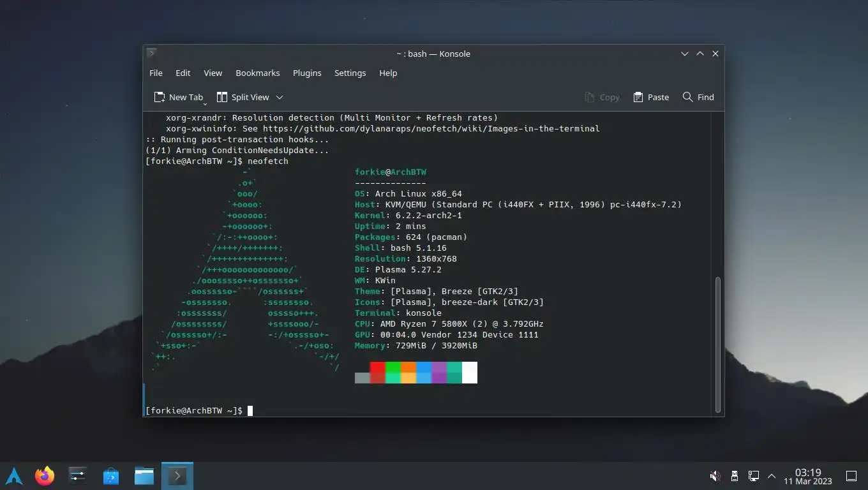Click the terminal scrollbar handle

(x=718, y=344)
